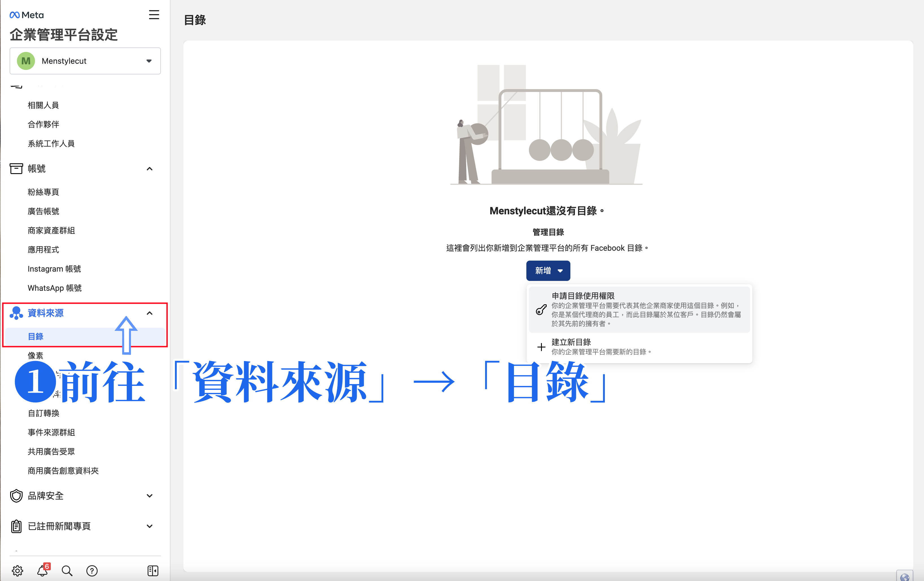
Task: Open the hamburger menu icon
Action: (x=154, y=15)
